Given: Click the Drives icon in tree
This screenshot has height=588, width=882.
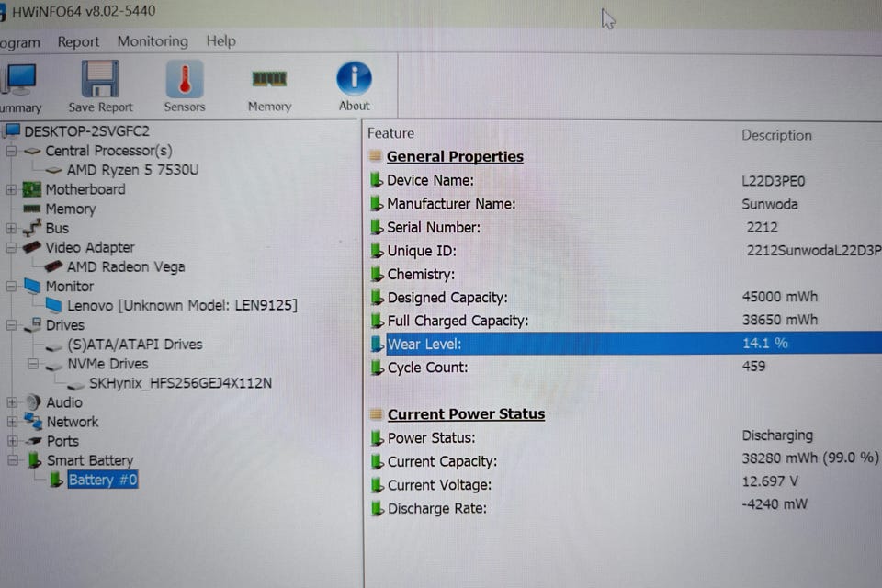Looking at the screenshot, I should (x=33, y=324).
